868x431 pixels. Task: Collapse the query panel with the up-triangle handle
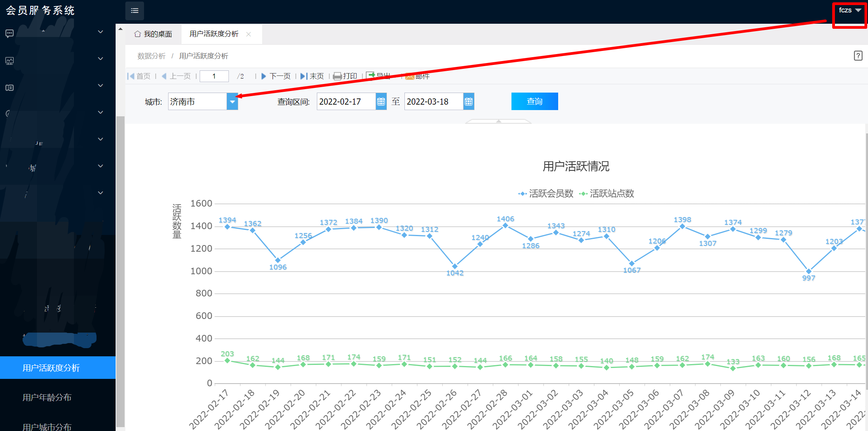[x=498, y=121]
